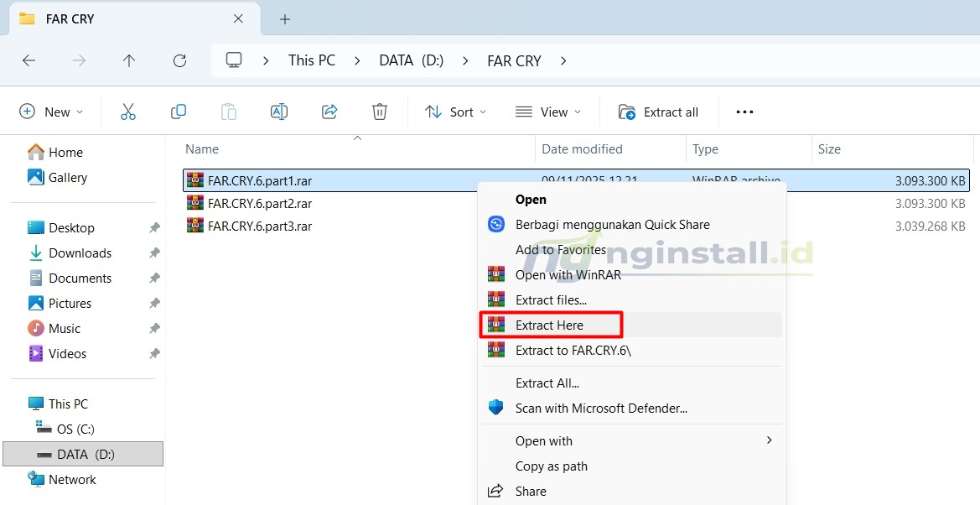
Task: Sort by Name column header
Action: [x=202, y=149]
